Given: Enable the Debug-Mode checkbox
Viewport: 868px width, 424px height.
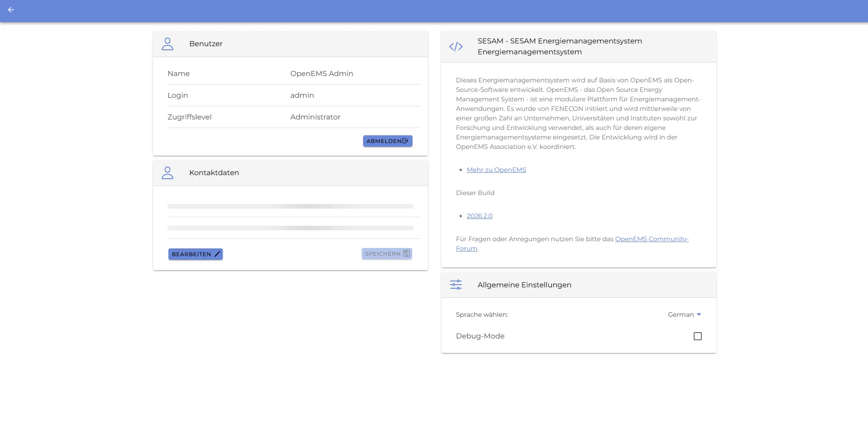Looking at the screenshot, I should (x=698, y=336).
